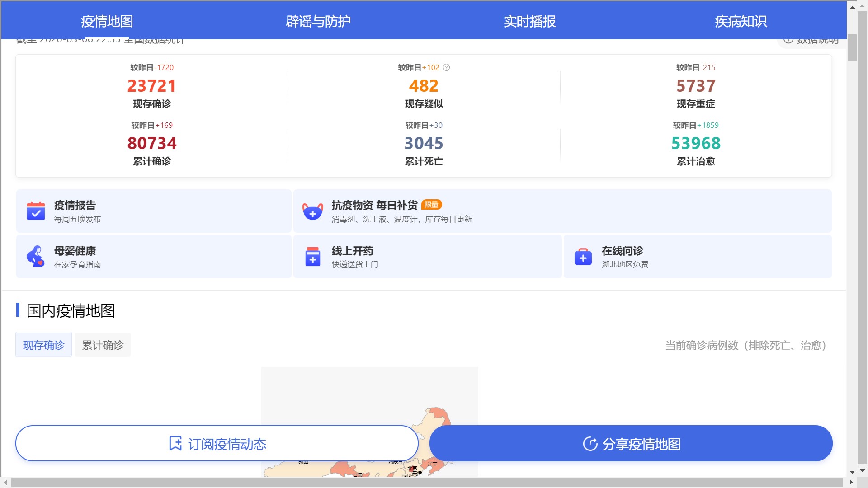Click the 线上开药 prescription icon
Viewport: 868px width, 488px height.
click(x=312, y=256)
